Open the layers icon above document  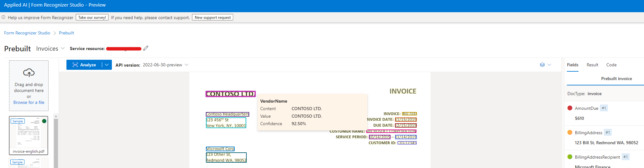click(x=542, y=65)
